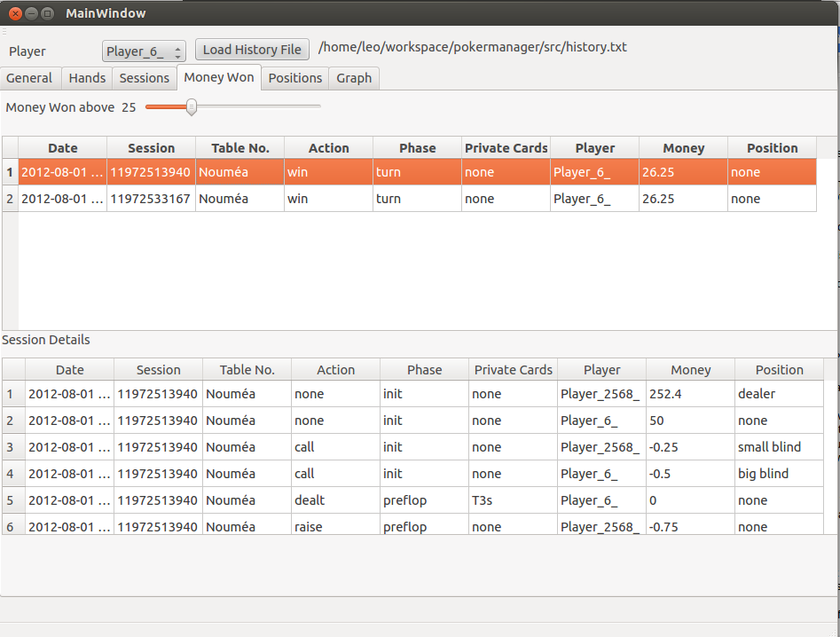Select row header 3 in Session Details
This screenshot has width=840, height=637.
point(14,447)
